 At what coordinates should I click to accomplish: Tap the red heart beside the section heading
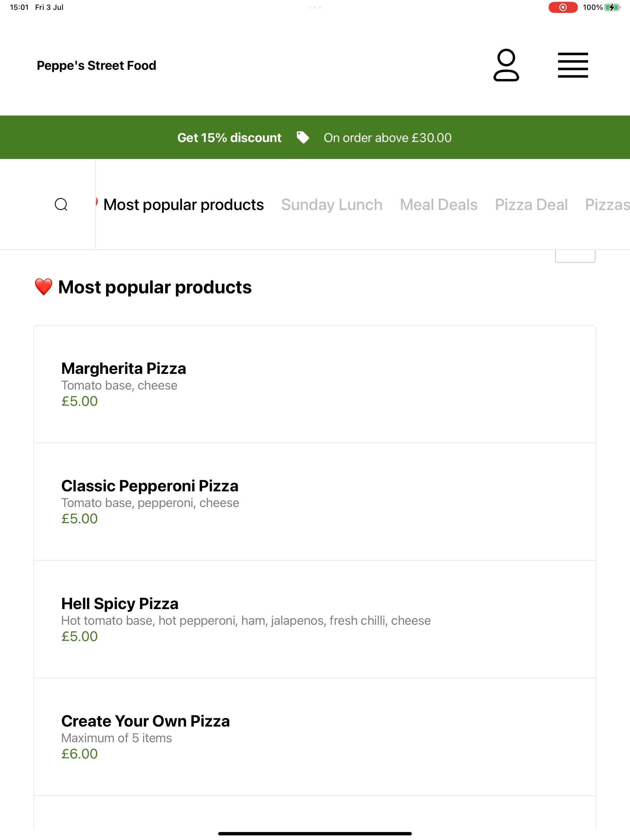pos(43,287)
